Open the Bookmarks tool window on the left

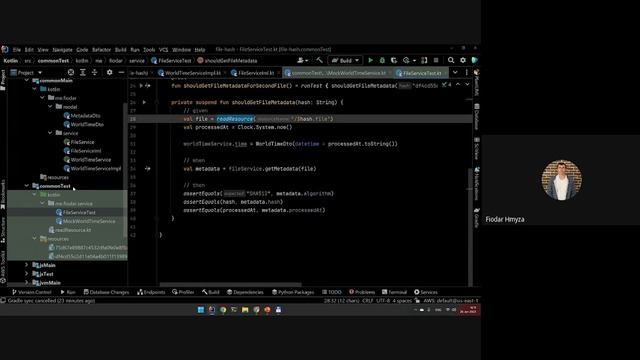point(3,194)
